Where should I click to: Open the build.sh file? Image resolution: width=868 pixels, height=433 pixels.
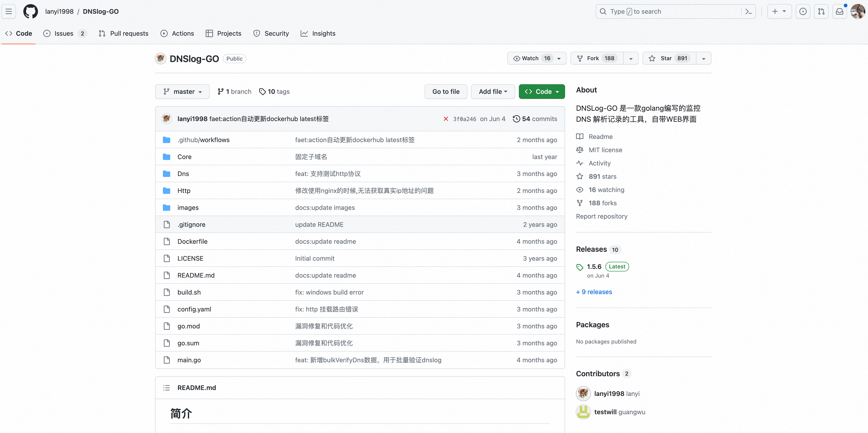coord(189,292)
